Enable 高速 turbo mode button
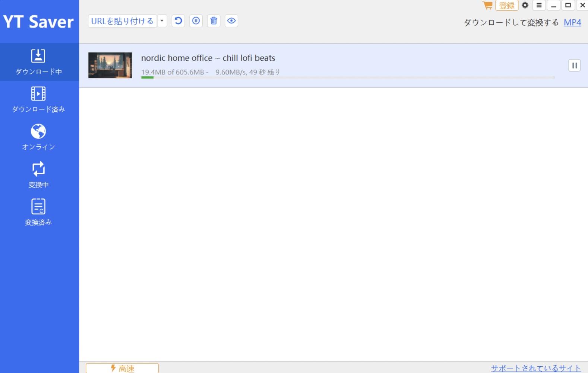 [x=122, y=368]
